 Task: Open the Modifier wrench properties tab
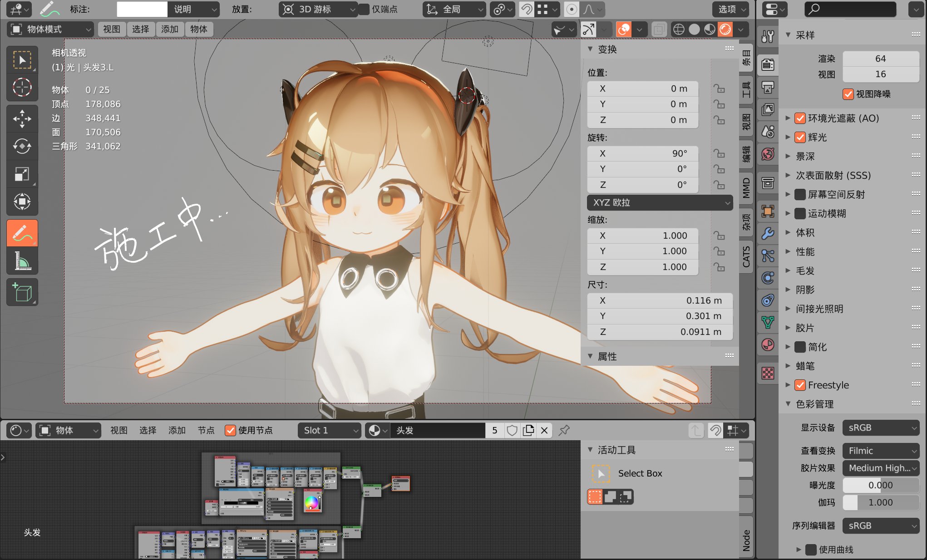tap(768, 233)
